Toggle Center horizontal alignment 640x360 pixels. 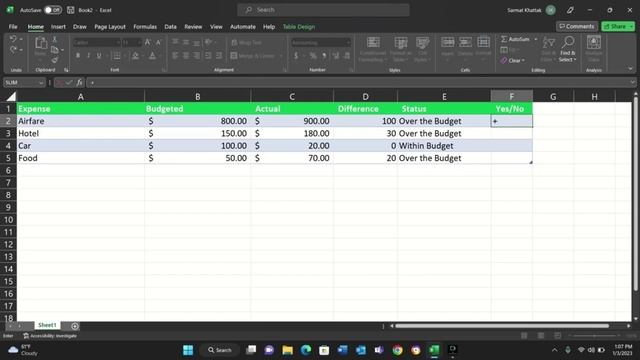[186, 56]
